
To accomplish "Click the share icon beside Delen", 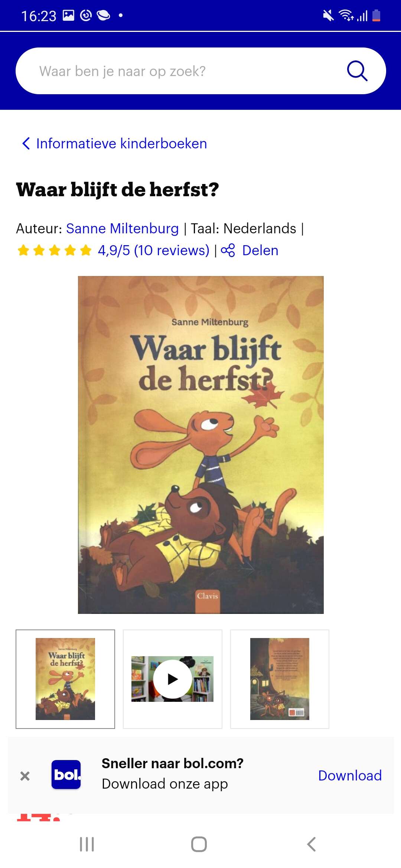I will tap(228, 250).
